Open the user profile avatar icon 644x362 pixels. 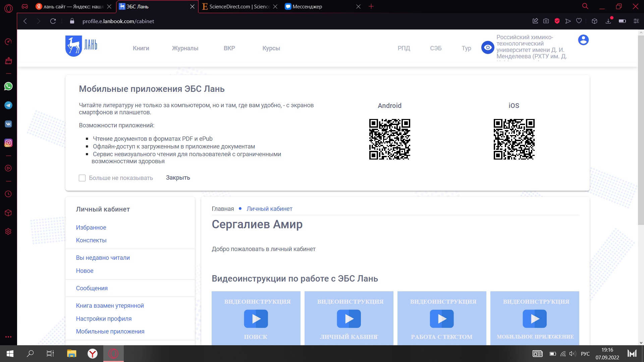(x=583, y=40)
